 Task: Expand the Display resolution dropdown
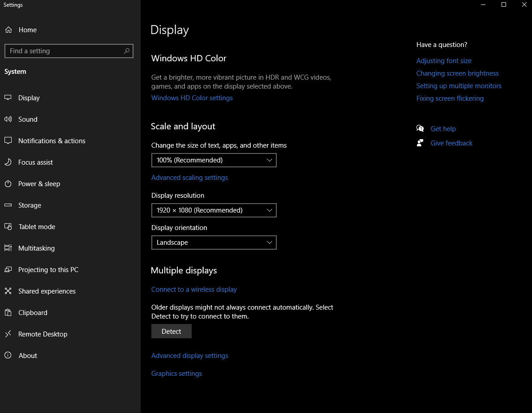tap(214, 210)
